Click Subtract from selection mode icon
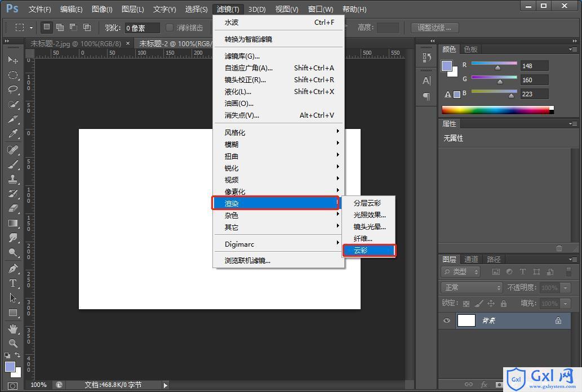Screen dimensions: 582x392 click(x=73, y=27)
